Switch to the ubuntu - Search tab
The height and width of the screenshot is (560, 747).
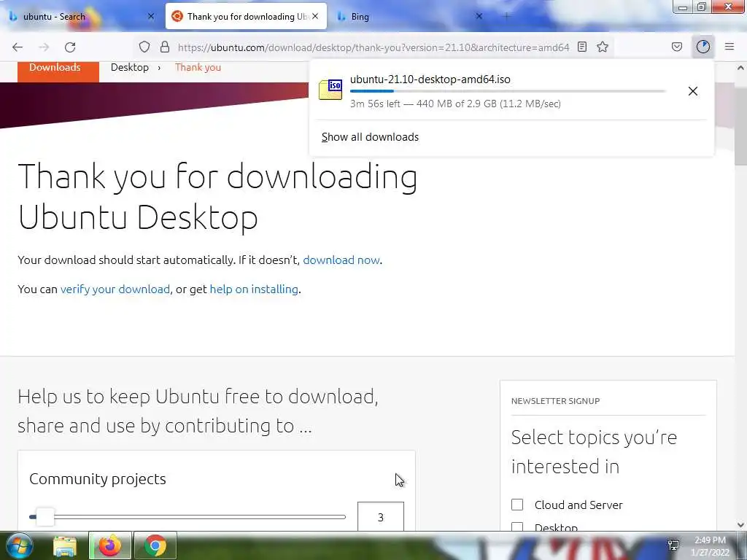tap(81, 16)
